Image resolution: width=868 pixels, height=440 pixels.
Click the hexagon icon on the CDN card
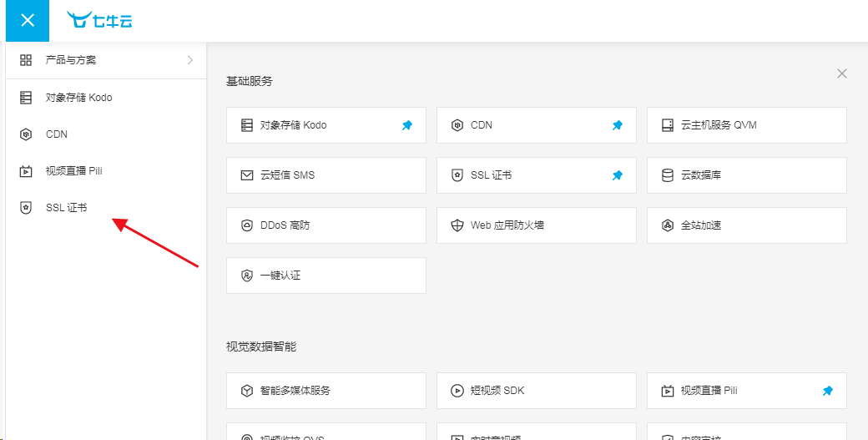coord(457,125)
